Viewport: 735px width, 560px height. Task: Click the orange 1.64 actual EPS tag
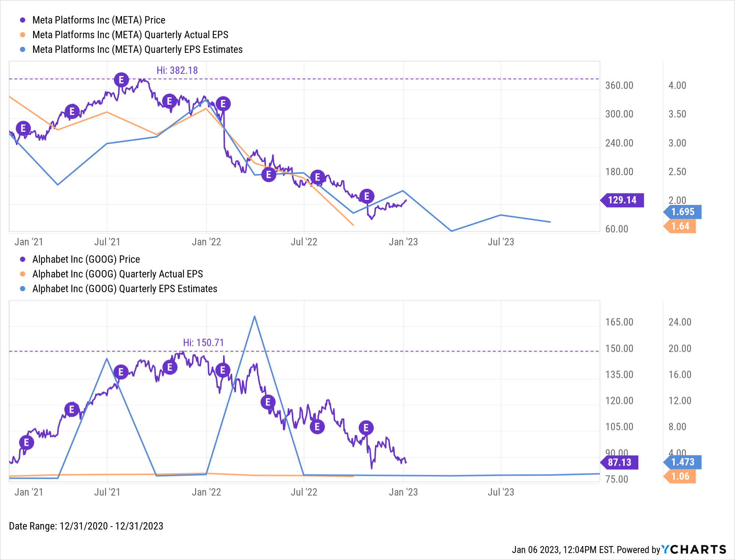[x=680, y=226]
